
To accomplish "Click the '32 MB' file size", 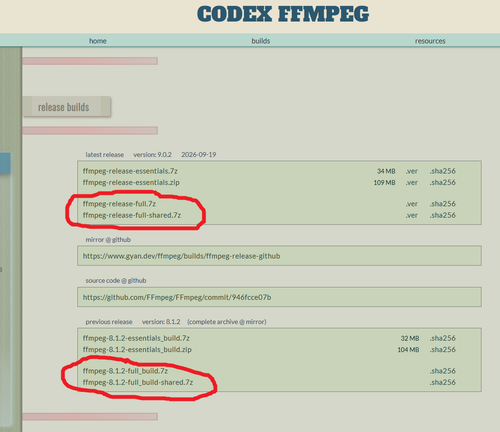I will coord(410,338).
